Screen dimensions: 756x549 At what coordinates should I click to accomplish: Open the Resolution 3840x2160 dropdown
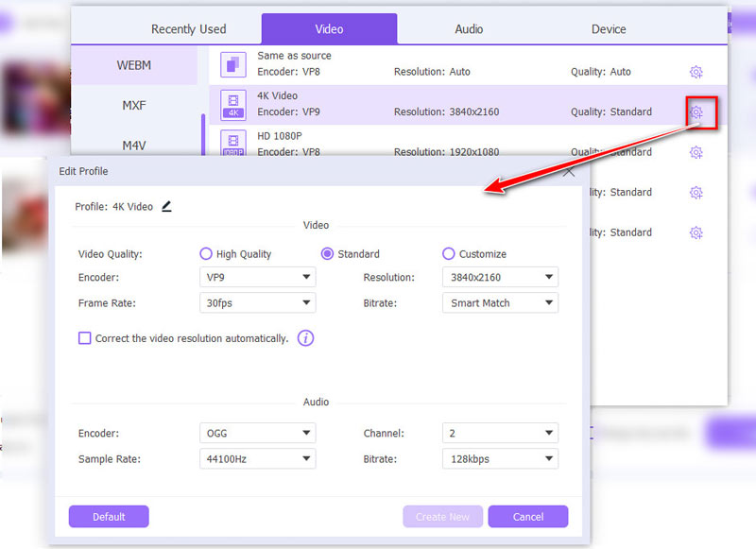500,277
